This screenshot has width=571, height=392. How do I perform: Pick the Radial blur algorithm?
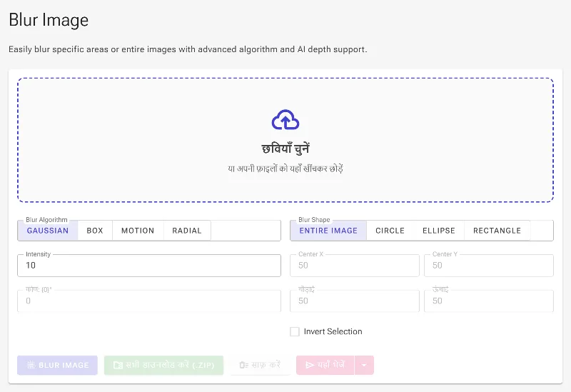187,231
